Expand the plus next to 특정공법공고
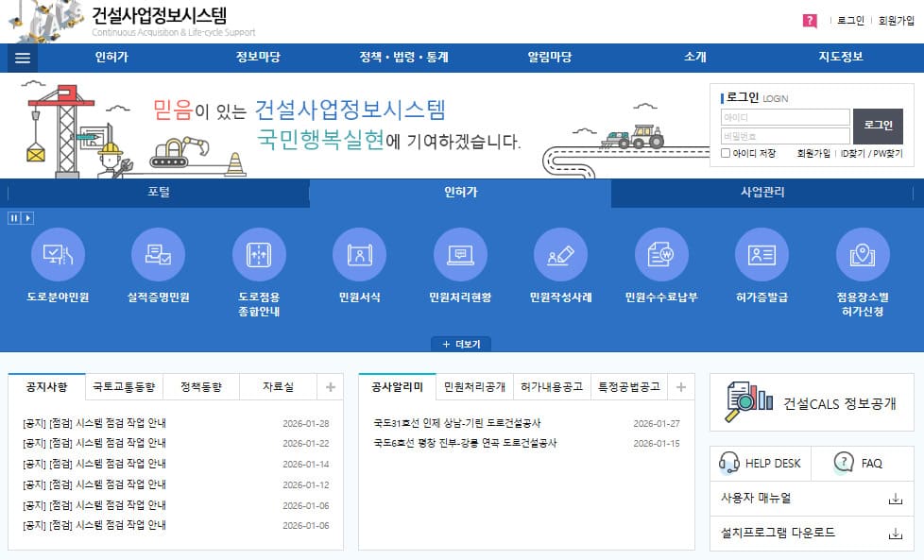 point(682,387)
